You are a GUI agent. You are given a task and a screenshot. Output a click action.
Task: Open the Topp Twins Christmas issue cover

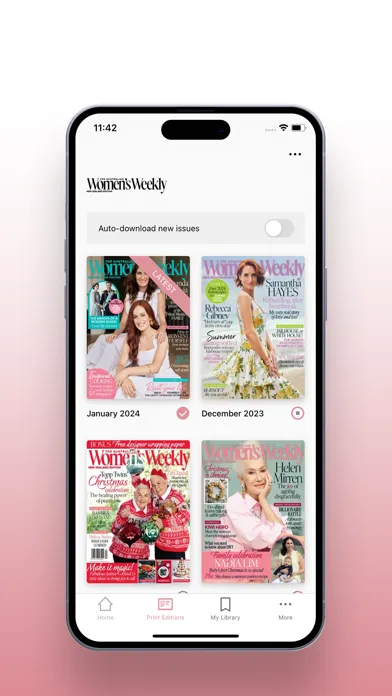pyautogui.click(x=138, y=511)
